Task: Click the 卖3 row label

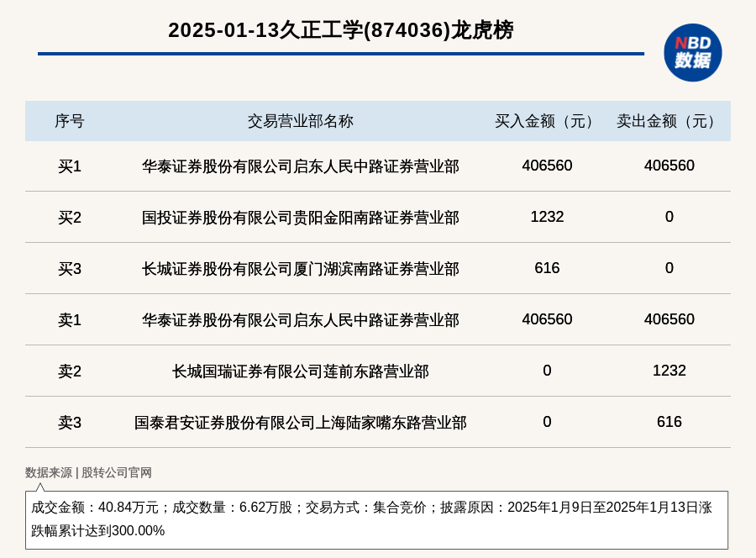Action: pyautogui.click(x=70, y=423)
